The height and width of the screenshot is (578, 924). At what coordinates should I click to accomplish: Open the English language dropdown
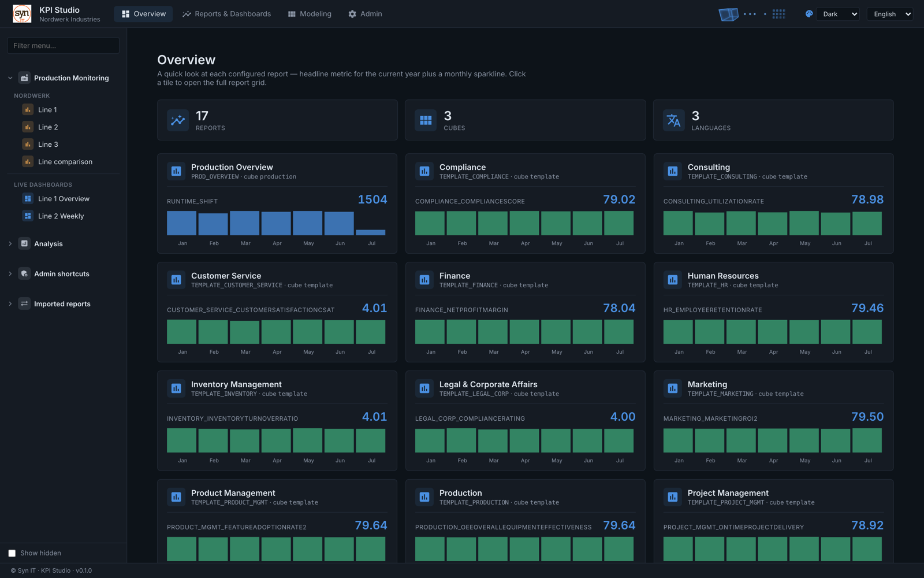coord(889,14)
